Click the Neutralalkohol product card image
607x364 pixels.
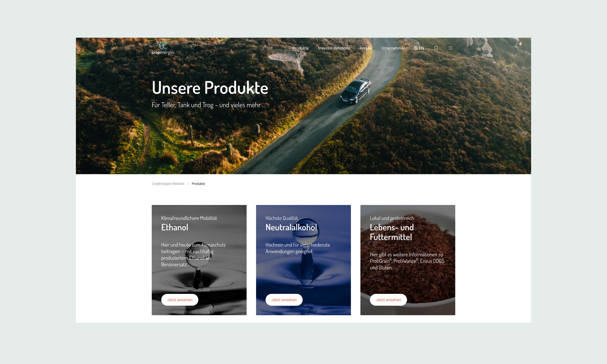(x=303, y=259)
